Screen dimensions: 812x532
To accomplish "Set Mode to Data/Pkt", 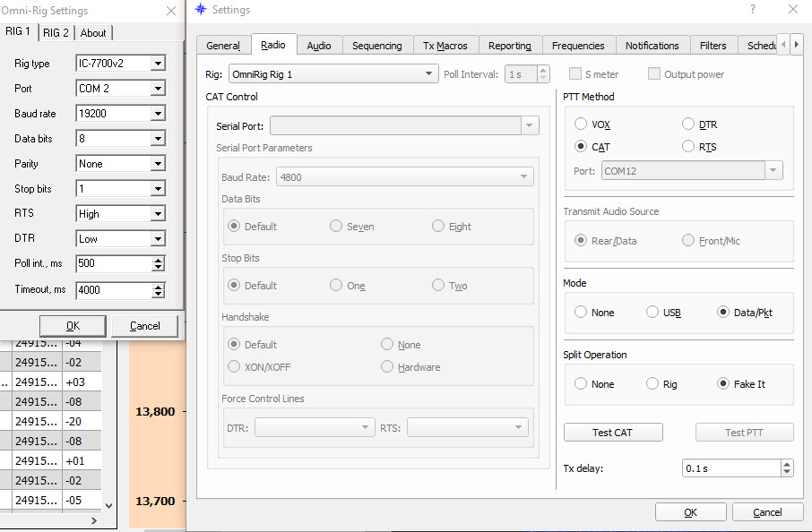I will 723,312.
